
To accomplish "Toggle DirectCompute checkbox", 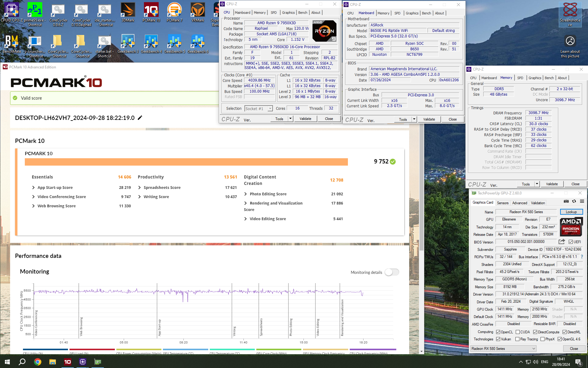I will 535,332.
